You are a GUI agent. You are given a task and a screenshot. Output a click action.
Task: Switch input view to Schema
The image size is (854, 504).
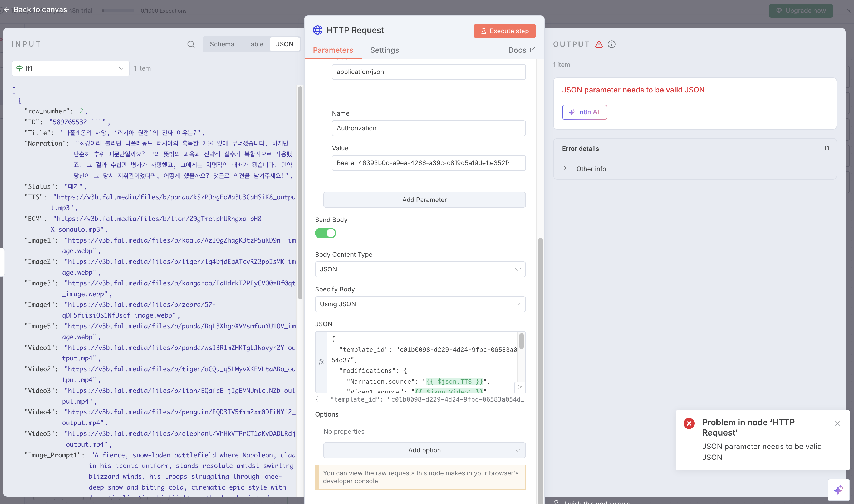pyautogui.click(x=222, y=44)
